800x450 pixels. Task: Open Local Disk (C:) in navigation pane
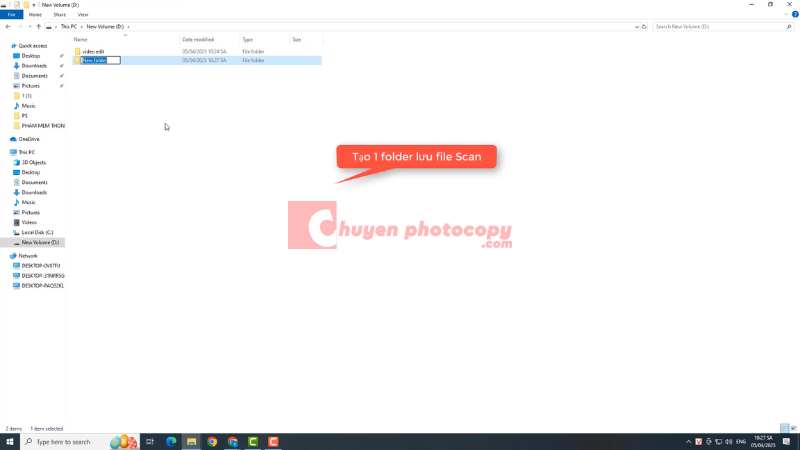click(x=37, y=232)
